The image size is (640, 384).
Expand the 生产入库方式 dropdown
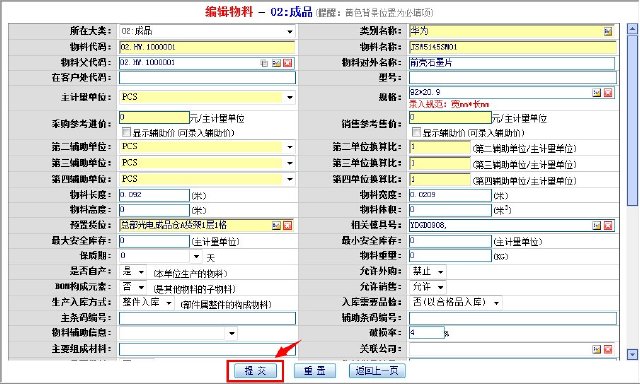(x=169, y=303)
